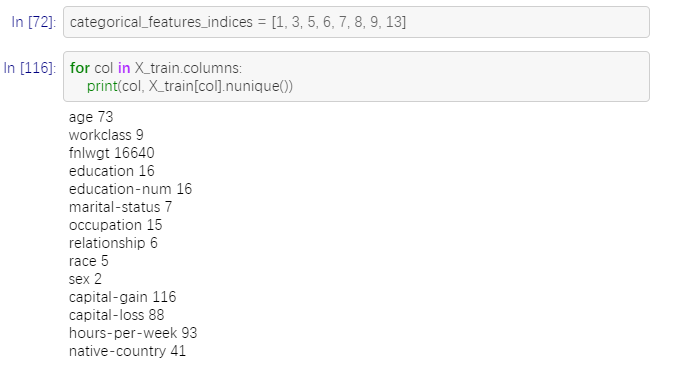Click the index list in first cell
The width and height of the screenshot is (692, 366).
point(339,22)
